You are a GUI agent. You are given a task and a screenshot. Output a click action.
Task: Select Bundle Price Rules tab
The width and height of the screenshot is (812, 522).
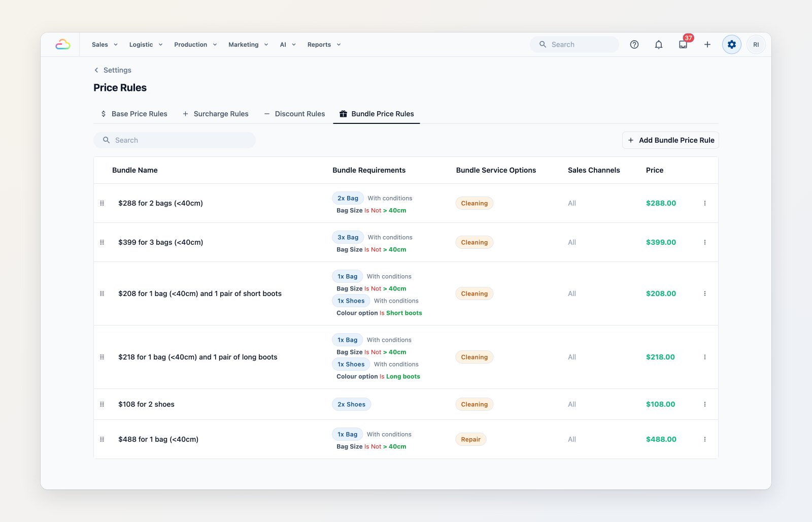[377, 114]
